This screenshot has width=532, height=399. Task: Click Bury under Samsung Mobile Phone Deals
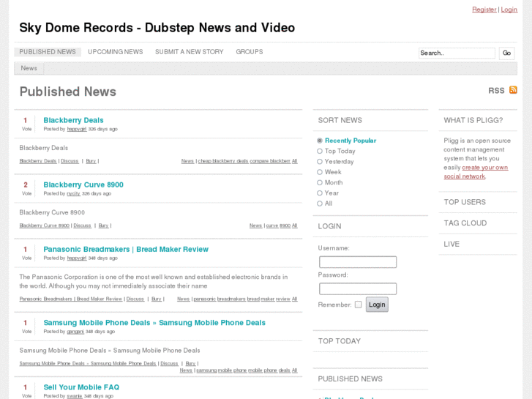[x=191, y=363]
